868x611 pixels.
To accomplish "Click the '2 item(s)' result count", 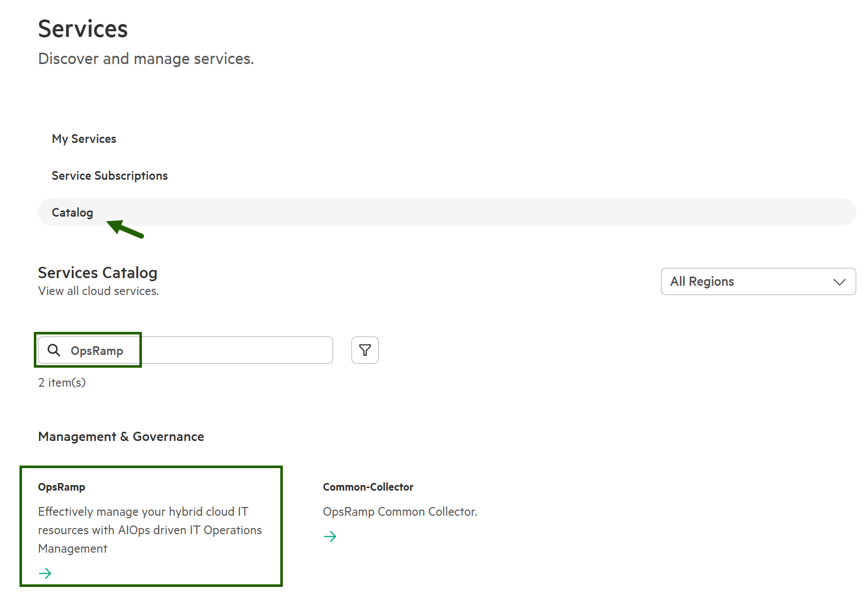I will coord(62,383).
